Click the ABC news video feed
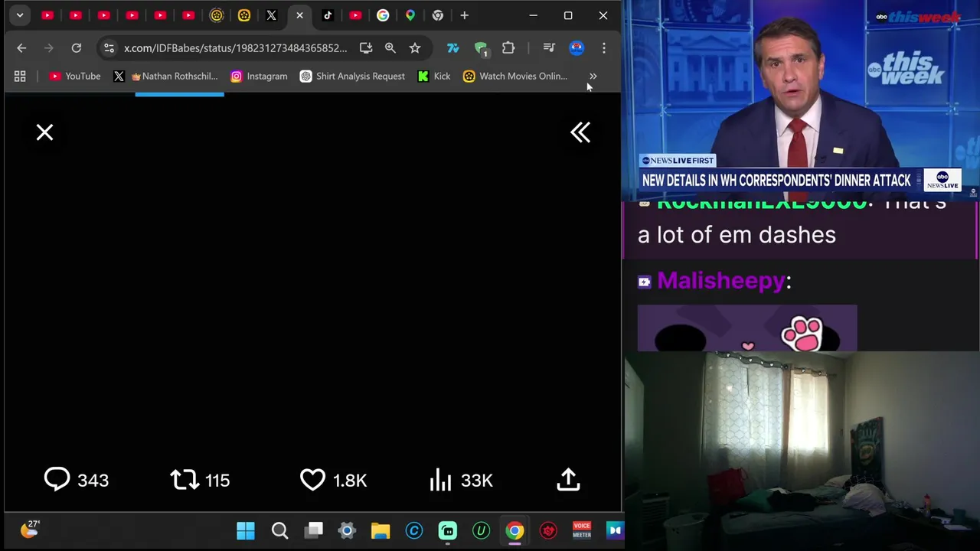 [x=802, y=99]
